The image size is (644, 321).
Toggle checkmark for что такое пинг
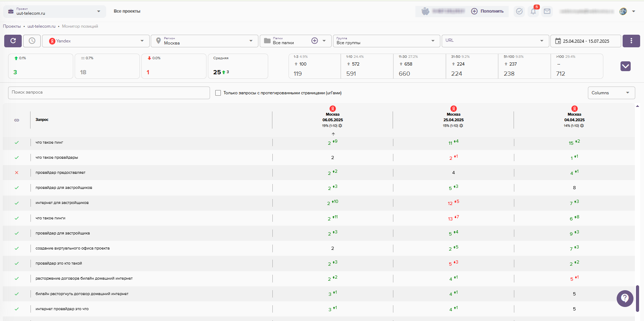pos(16,143)
